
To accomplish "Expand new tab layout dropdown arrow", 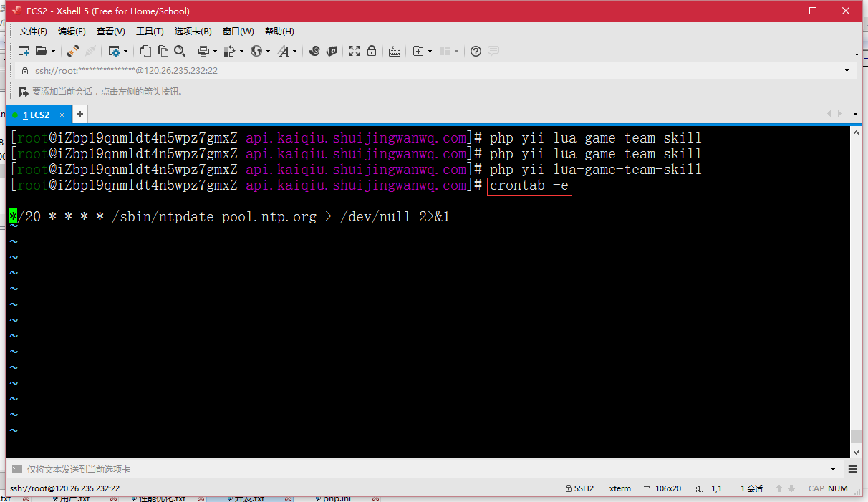I will (x=430, y=52).
